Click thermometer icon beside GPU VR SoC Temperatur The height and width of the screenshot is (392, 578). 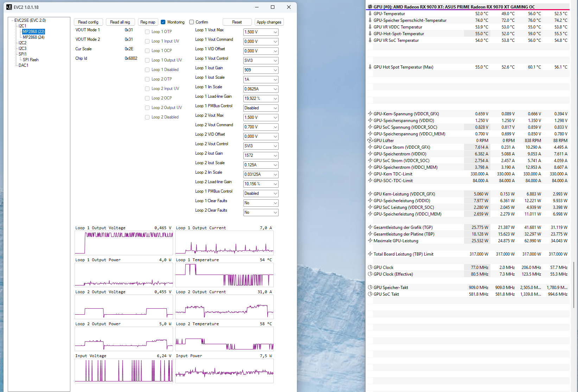click(370, 40)
